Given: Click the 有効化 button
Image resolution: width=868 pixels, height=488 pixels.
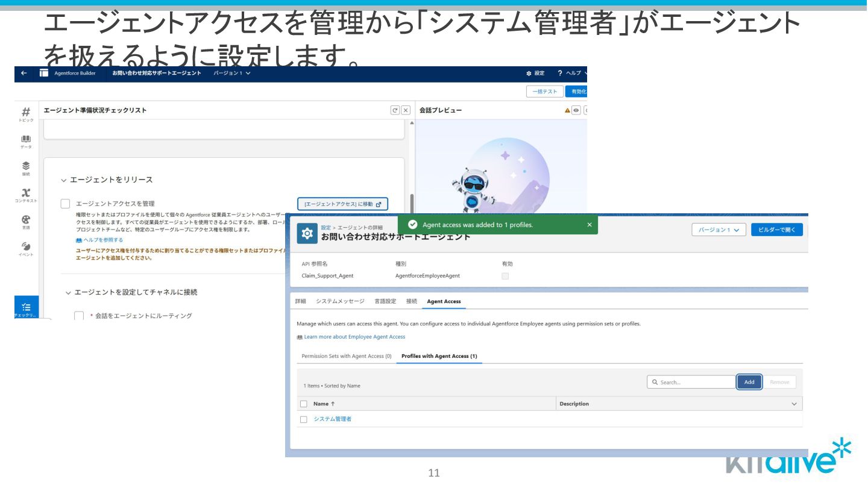Looking at the screenshot, I should 577,92.
